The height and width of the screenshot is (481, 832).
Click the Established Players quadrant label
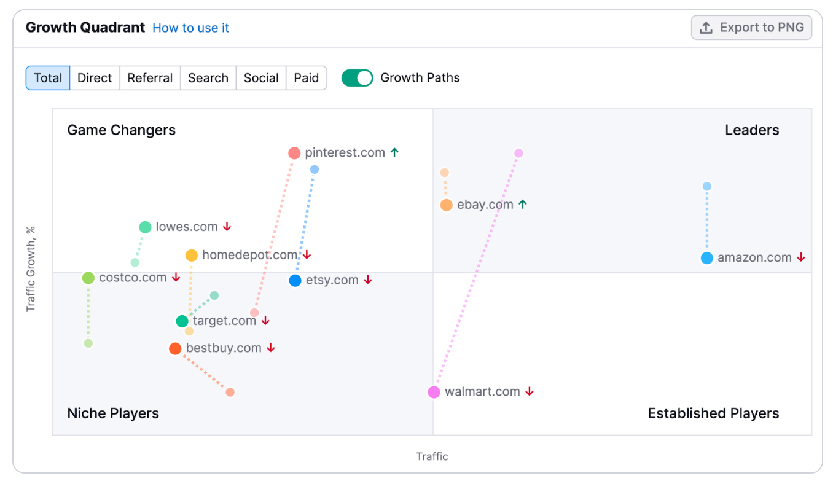click(x=713, y=414)
